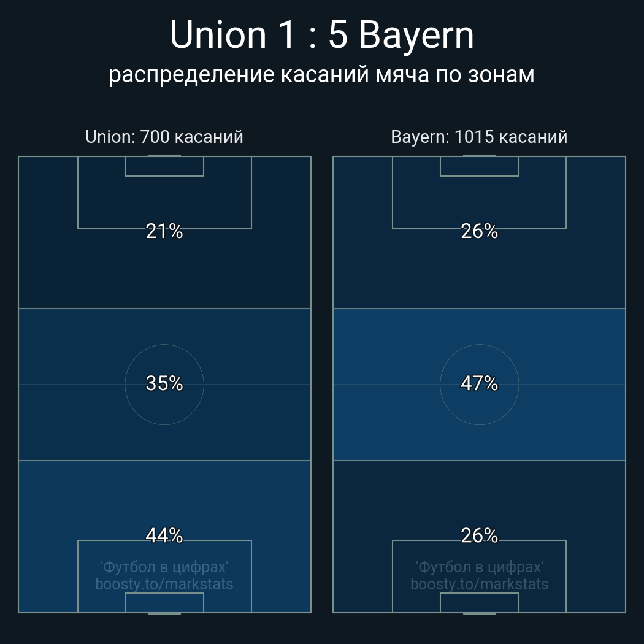
Task: Click the bottom goal box on Union pitch
Action: tap(164, 602)
